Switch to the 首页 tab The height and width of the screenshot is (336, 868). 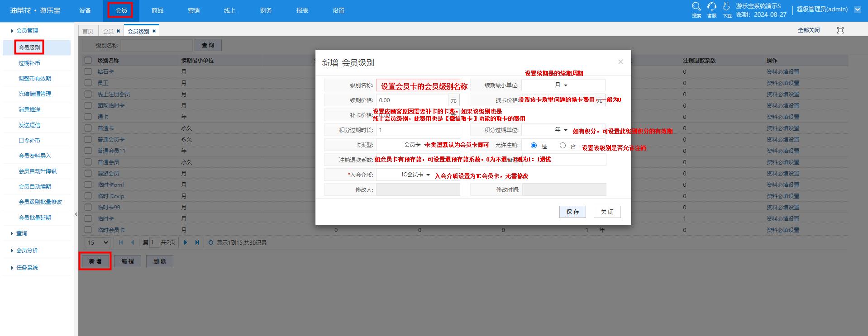88,31
